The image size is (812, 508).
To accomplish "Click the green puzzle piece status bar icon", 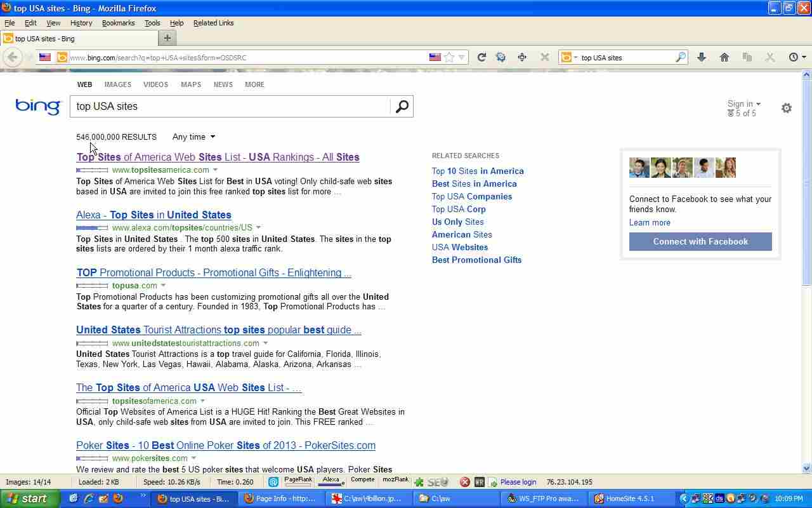I will (419, 482).
